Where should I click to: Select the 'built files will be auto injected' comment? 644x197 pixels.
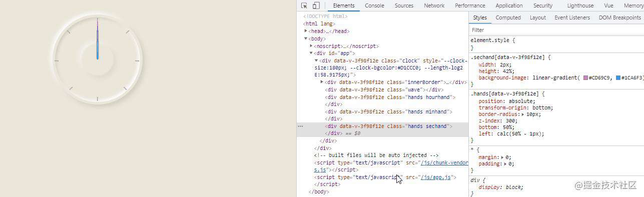[376, 155]
